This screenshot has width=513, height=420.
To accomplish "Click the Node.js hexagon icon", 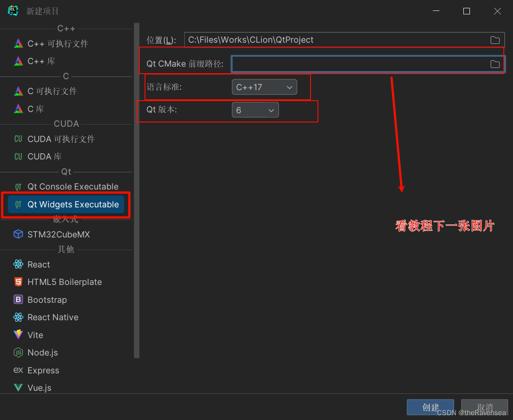I will [18, 352].
